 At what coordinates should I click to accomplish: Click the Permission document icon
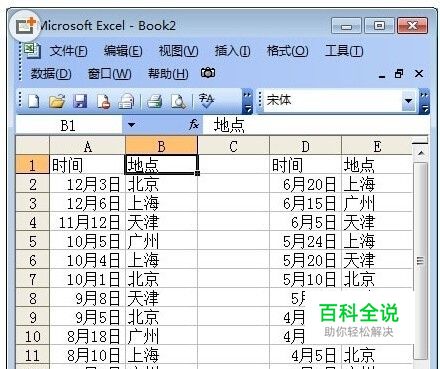[x=103, y=101]
